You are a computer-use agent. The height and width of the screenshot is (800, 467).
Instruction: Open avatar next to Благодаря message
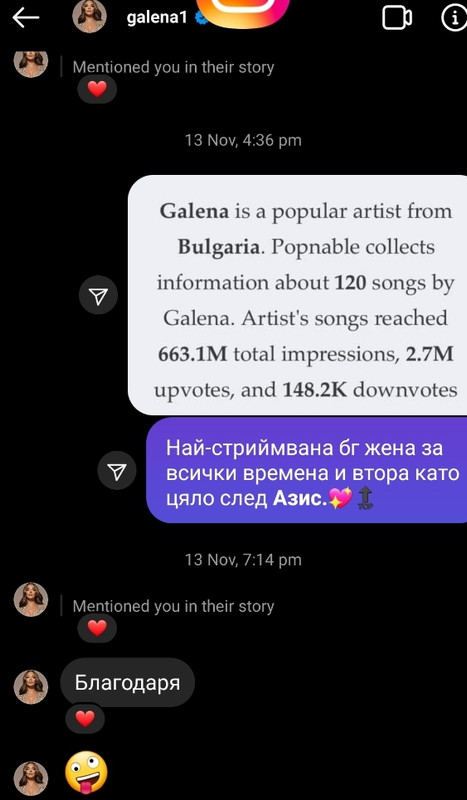coord(31,687)
